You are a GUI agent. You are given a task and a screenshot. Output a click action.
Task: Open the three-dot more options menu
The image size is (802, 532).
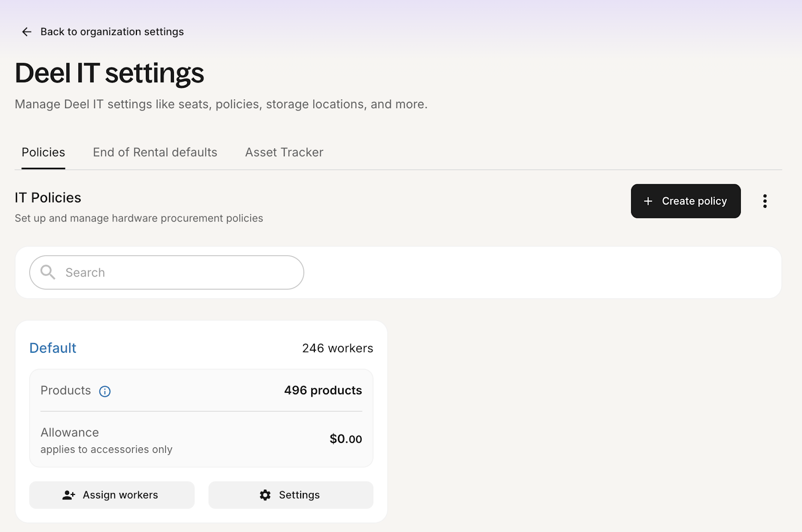765,201
